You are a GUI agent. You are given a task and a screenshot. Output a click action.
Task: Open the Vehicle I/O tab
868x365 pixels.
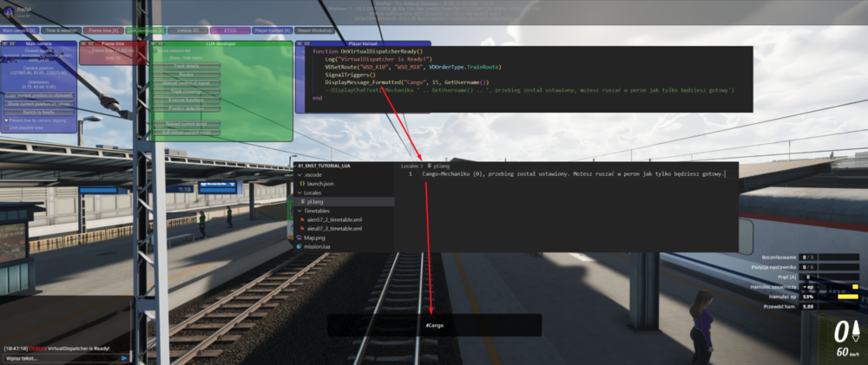click(x=188, y=30)
